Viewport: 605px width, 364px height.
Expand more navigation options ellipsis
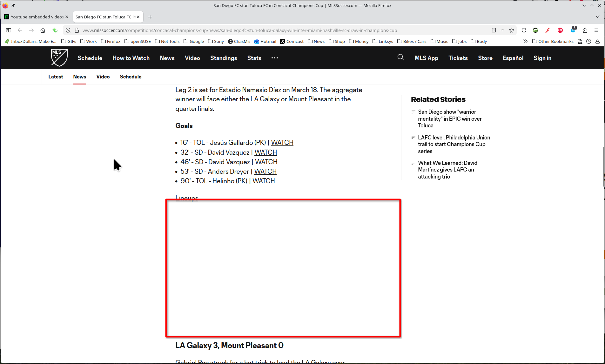coord(275,58)
